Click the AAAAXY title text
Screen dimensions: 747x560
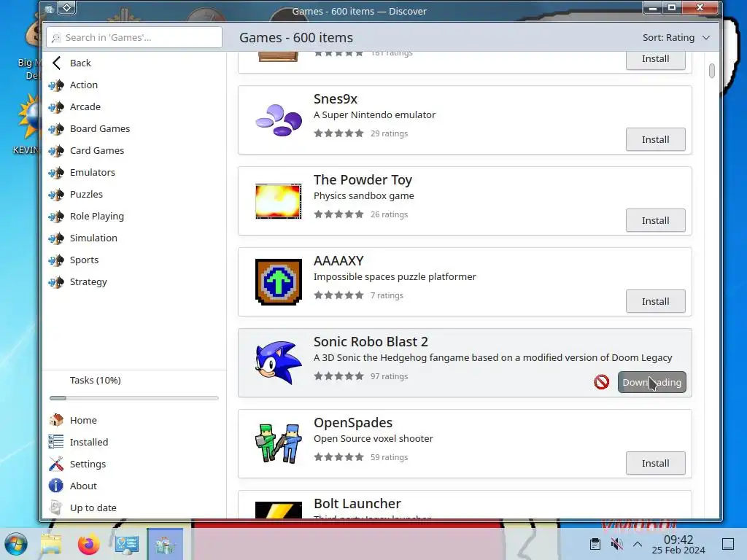[x=338, y=261]
